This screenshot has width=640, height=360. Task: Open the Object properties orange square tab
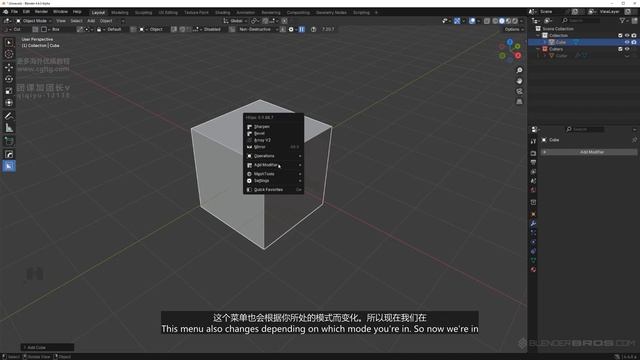point(533,214)
